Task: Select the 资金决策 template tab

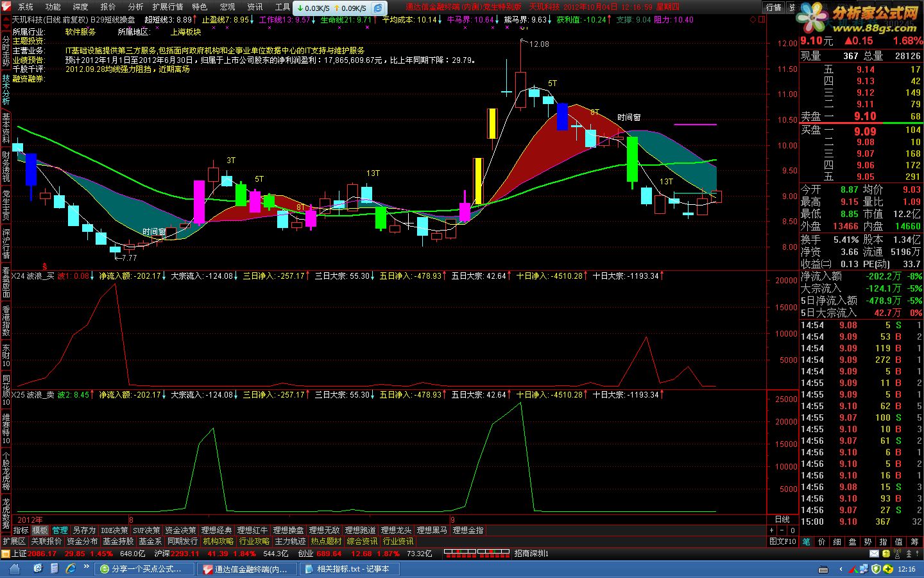Action: click(180, 530)
